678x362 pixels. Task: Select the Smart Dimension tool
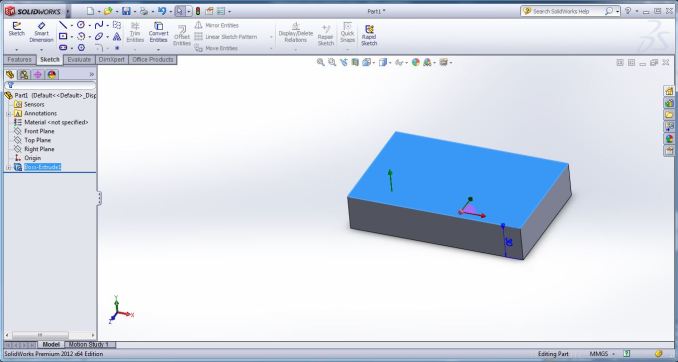click(42, 32)
